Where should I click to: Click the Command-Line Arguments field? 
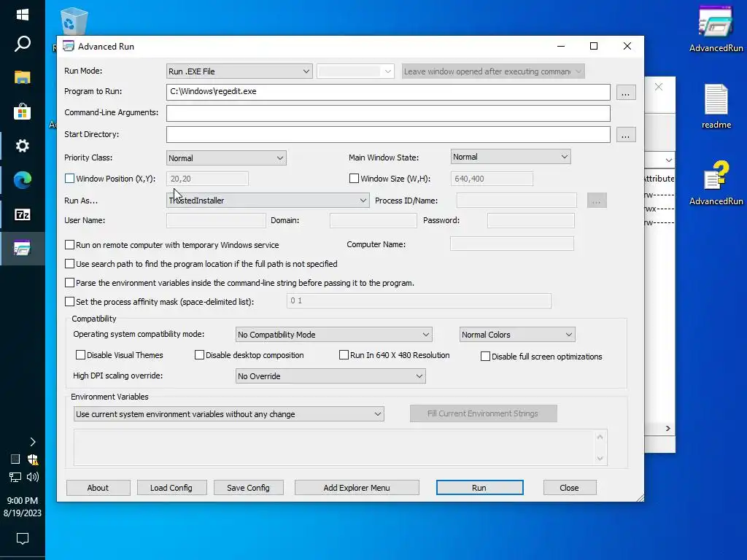point(388,113)
